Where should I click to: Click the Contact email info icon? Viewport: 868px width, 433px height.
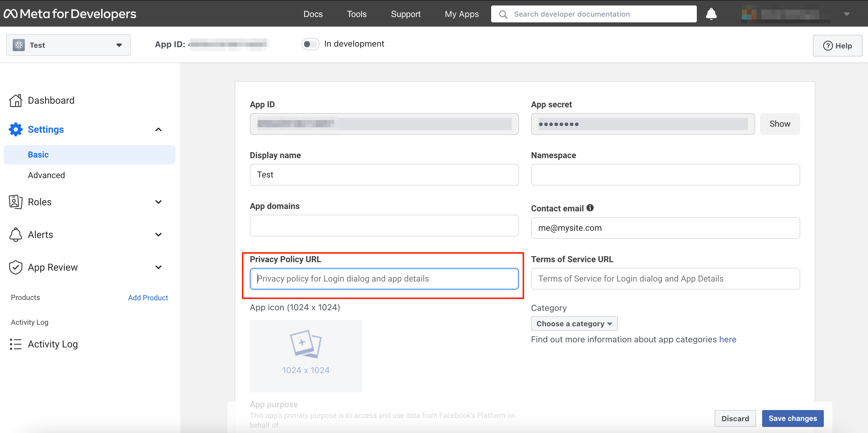(590, 208)
